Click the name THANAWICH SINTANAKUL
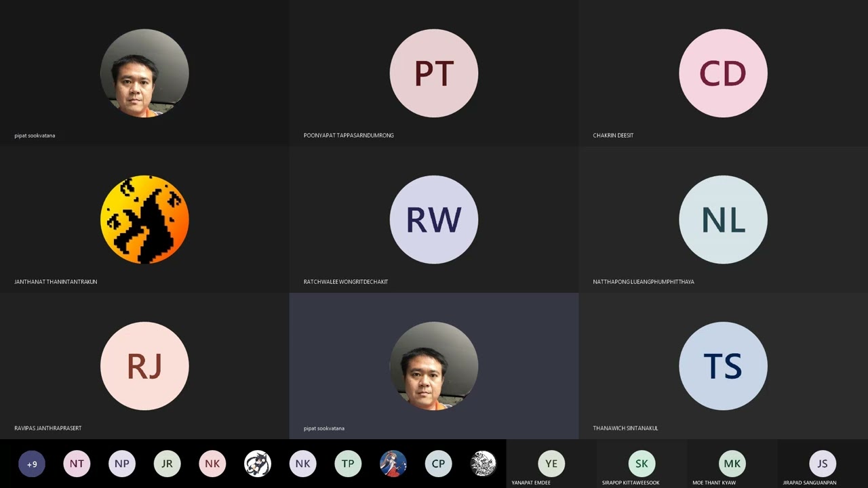 [625, 428]
